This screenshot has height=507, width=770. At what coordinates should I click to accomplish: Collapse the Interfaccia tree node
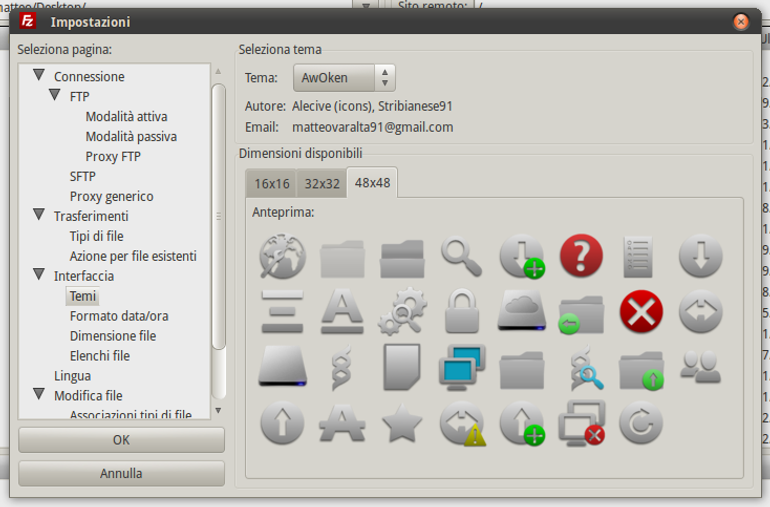[39, 275]
